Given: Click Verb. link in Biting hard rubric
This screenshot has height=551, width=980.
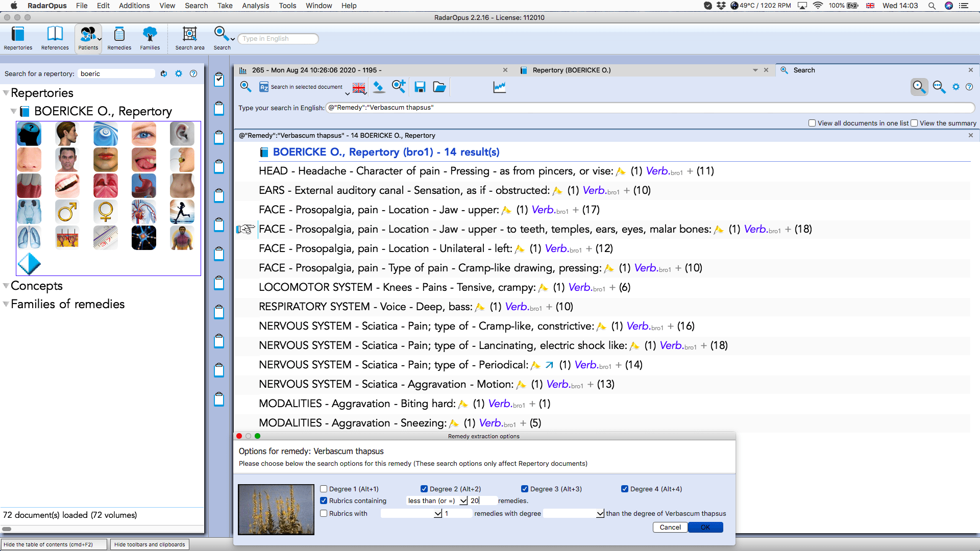Looking at the screenshot, I should pyautogui.click(x=499, y=404).
